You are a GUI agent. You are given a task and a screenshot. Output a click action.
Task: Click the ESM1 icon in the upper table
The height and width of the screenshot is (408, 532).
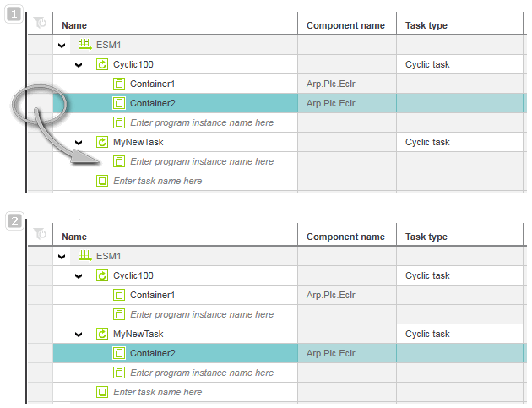click(x=85, y=45)
